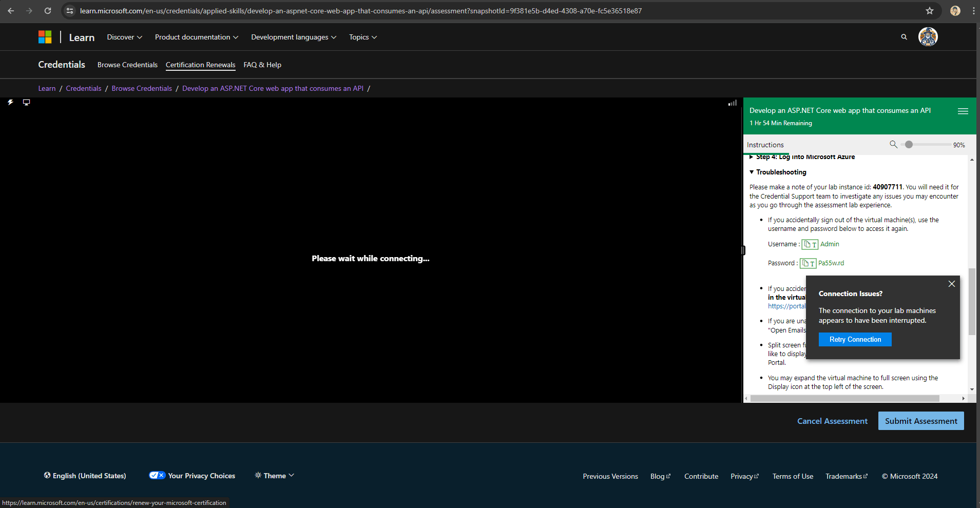Click the "1 Hr 54 Min Remaining" timer text
The image size is (980, 508).
781,123
